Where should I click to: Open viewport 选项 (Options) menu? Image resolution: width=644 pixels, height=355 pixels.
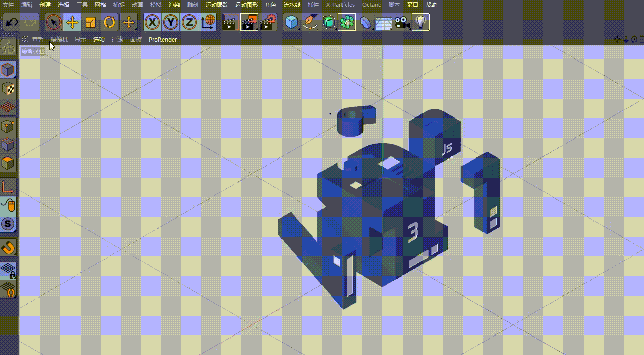tap(99, 40)
